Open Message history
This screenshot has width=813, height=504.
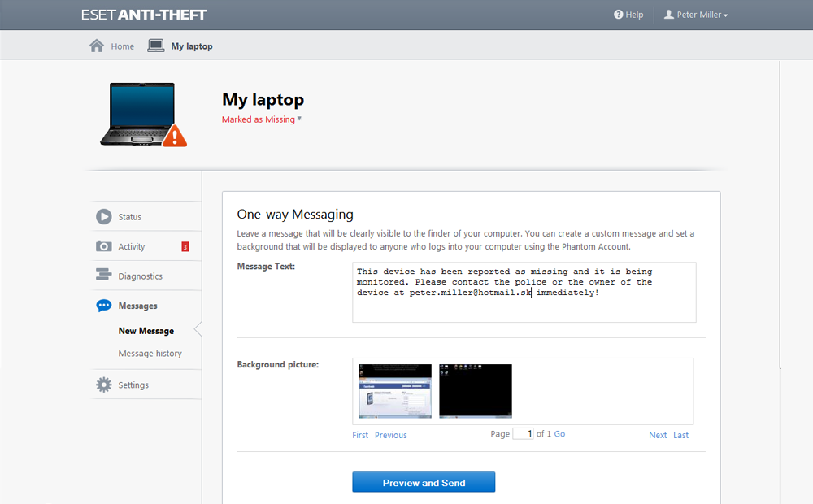[150, 353]
